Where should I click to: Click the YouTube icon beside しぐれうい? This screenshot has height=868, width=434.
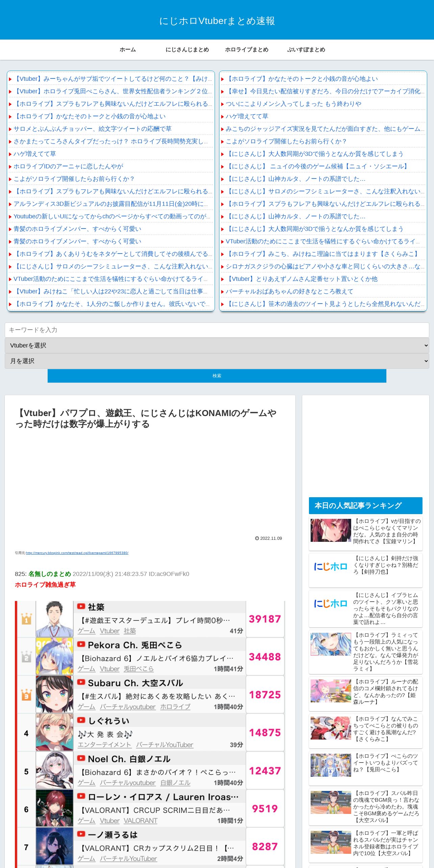pos(81,720)
